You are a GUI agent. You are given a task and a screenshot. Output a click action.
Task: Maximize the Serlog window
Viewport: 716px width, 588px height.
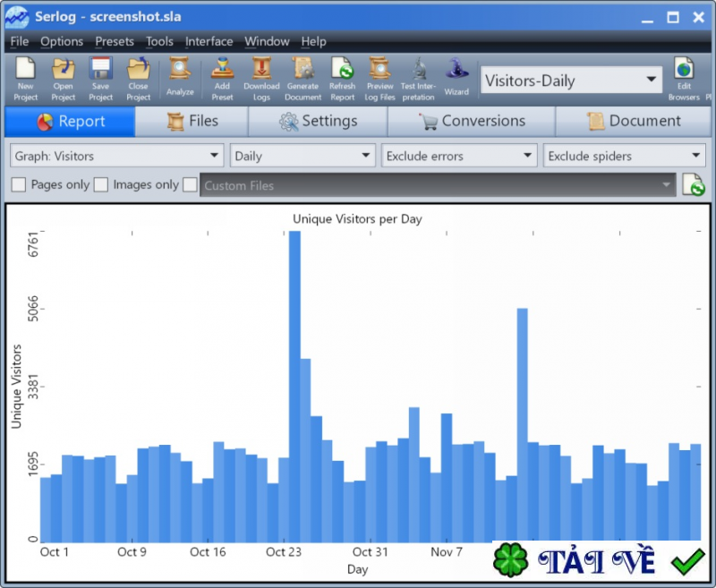[x=673, y=17]
